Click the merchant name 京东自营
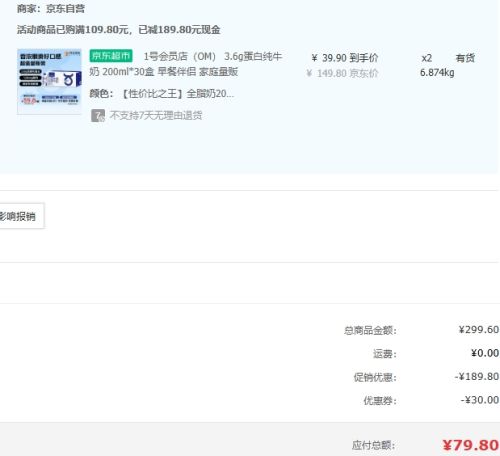This screenshot has width=500, height=456. pyautogui.click(x=65, y=9)
